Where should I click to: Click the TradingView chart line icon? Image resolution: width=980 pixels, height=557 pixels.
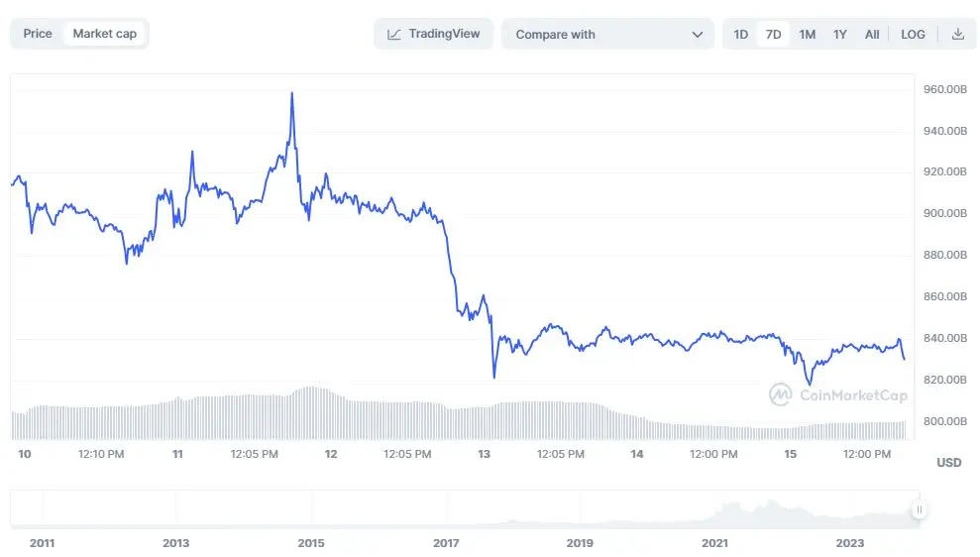coord(393,34)
